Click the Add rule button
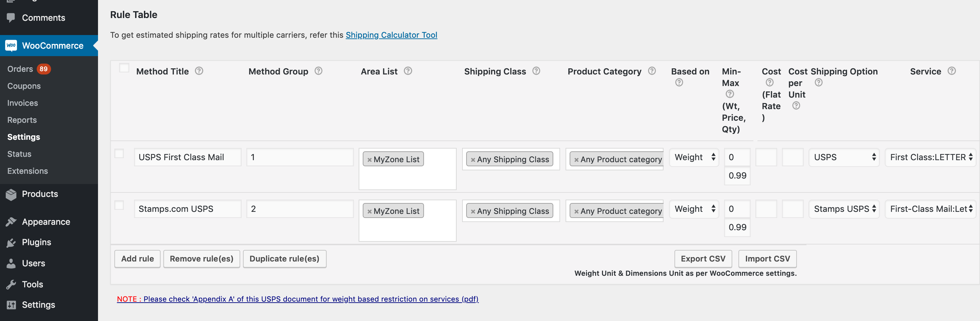This screenshot has height=321, width=980. pos(137,259)
